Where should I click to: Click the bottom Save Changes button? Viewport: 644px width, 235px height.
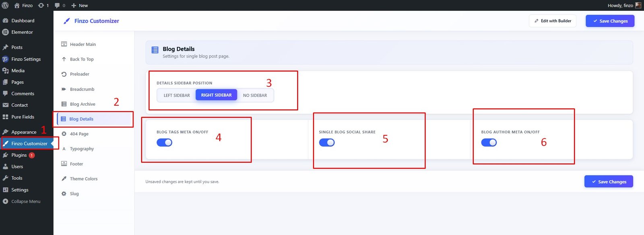609,182
